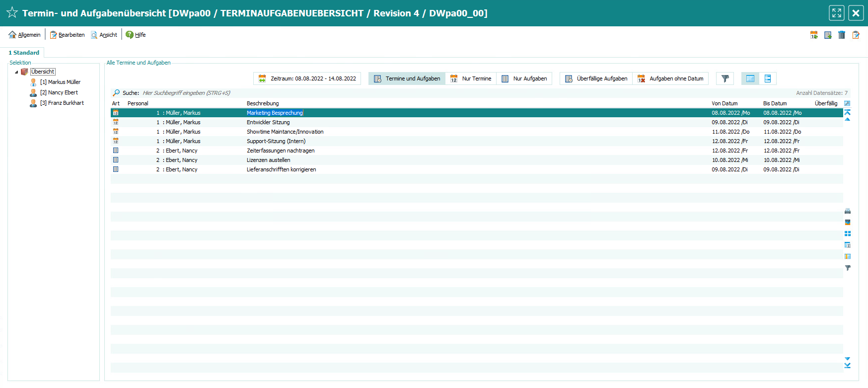Switch to the table grid view
The width and height of the screenshot is (868, 388).
coord(750,78)
